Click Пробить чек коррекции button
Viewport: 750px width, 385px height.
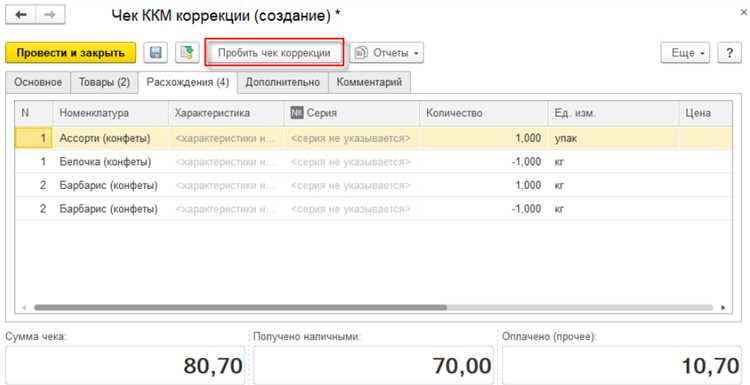click(x=274, y=53)
